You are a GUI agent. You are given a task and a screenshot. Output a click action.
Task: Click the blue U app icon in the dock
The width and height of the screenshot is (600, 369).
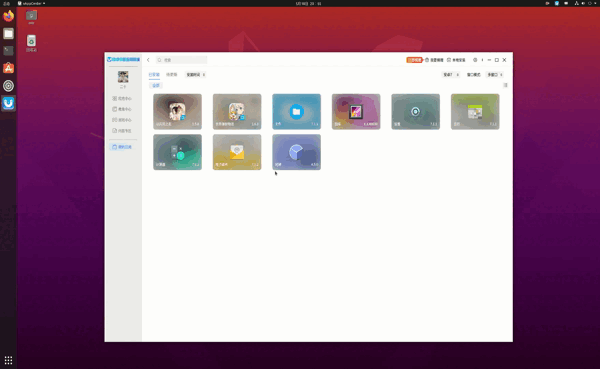click(x=8, y=103)
